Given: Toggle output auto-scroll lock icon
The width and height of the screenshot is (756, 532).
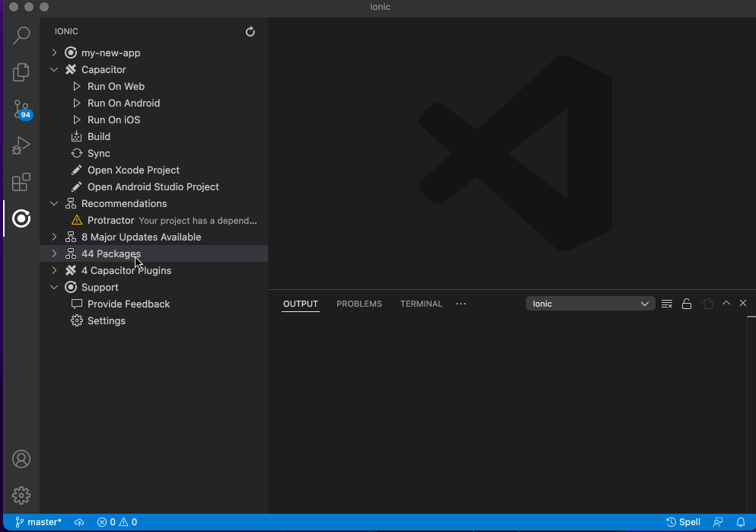Looking at the screenshot, I should pos(687,304).
